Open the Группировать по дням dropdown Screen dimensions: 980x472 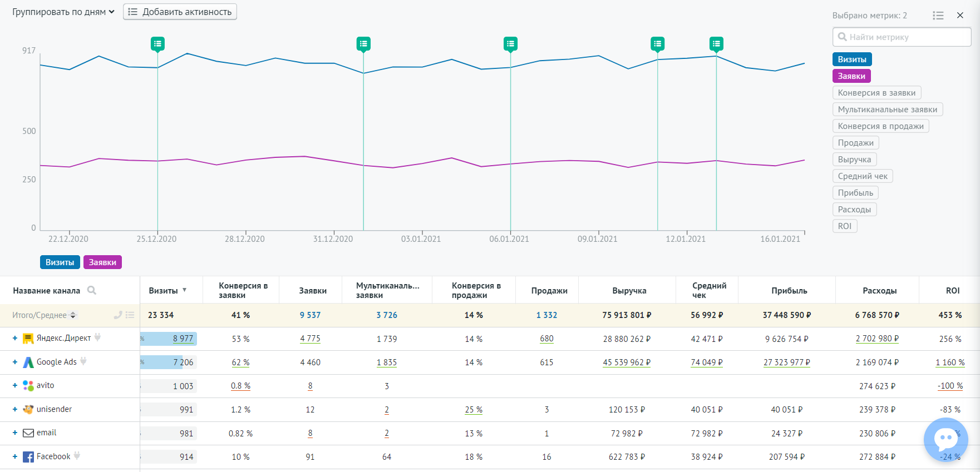pos(63,12)
